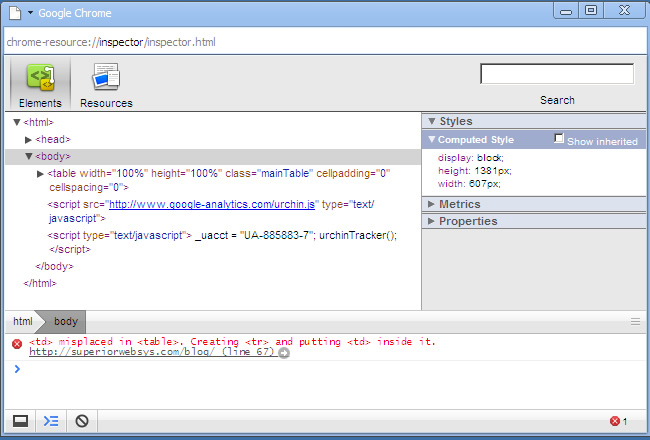Click arrow icon after line 67 link
The image size is (650, 440).
[284, 353]
